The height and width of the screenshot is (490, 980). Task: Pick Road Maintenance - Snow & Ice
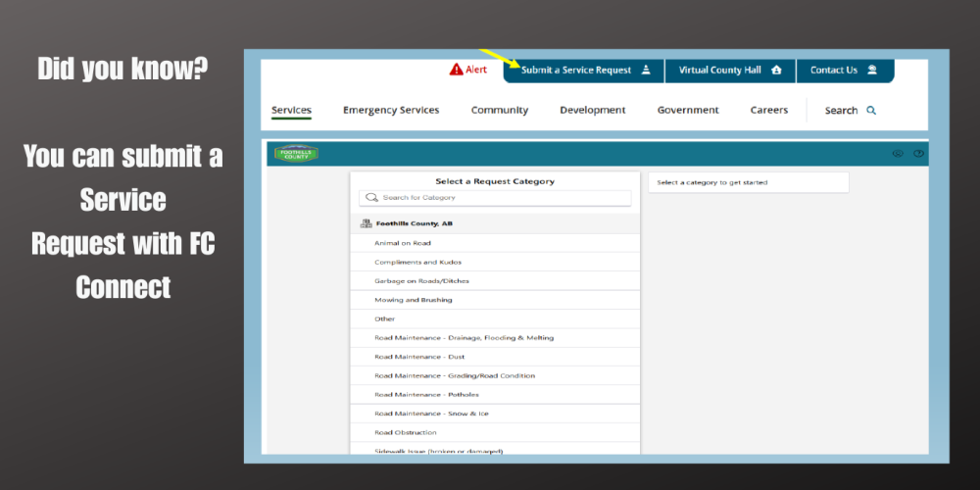[431, 414]
